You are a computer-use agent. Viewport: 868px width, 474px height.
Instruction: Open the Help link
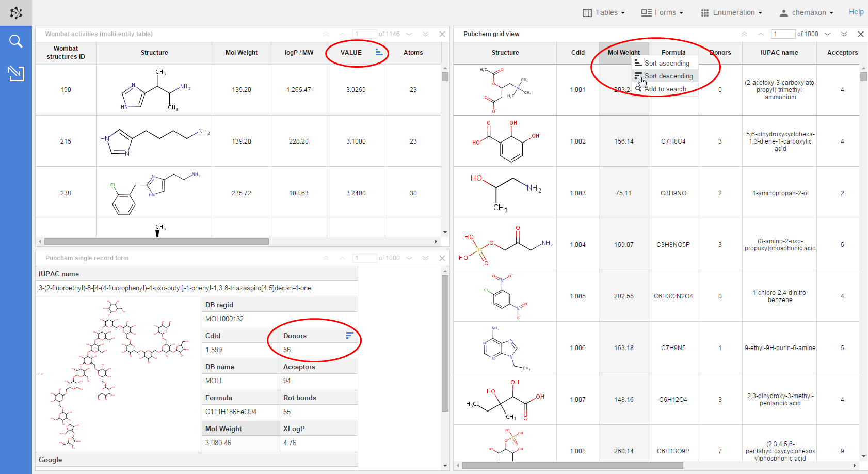[856, 12]
